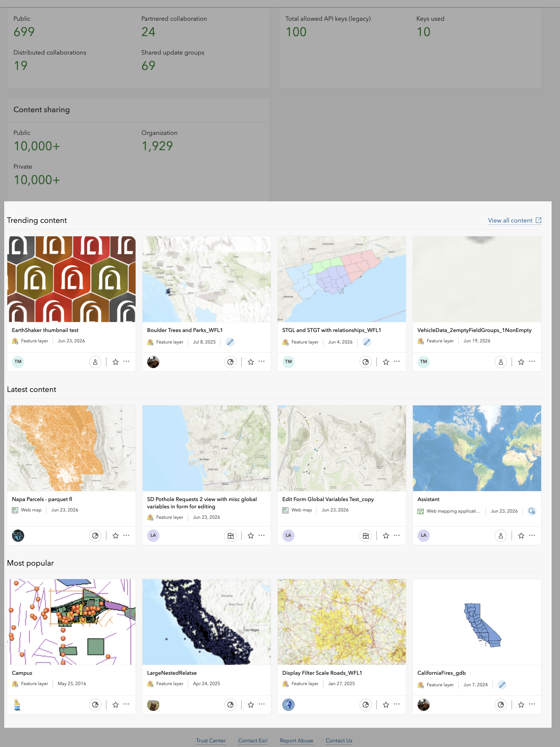Click owner avatar LA on Edit Form card
560x747 pixels.
pos(288,535)
